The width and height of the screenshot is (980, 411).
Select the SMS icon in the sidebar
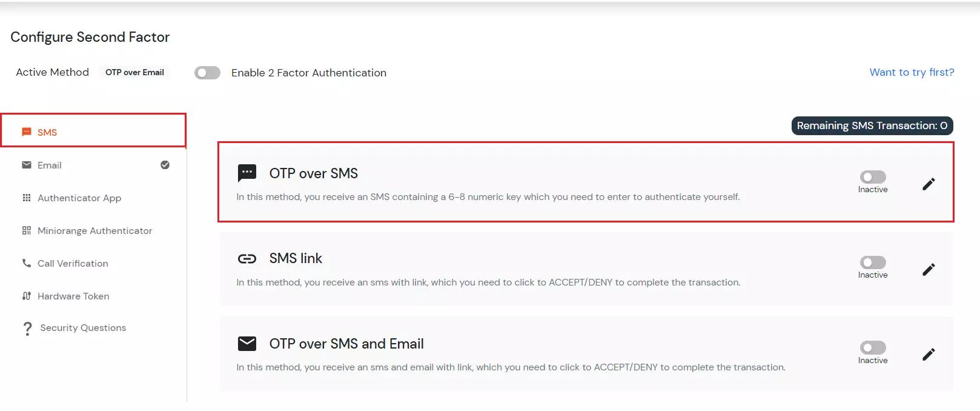click(x=26, y=132)
